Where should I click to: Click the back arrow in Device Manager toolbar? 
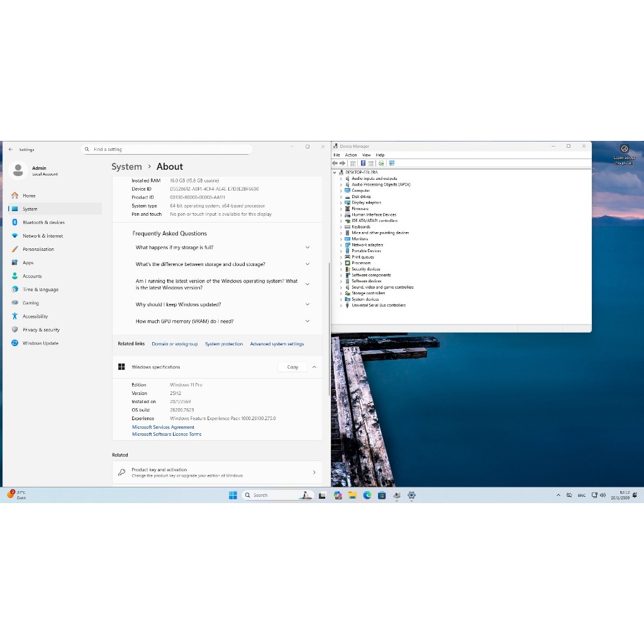click(335, 163)
